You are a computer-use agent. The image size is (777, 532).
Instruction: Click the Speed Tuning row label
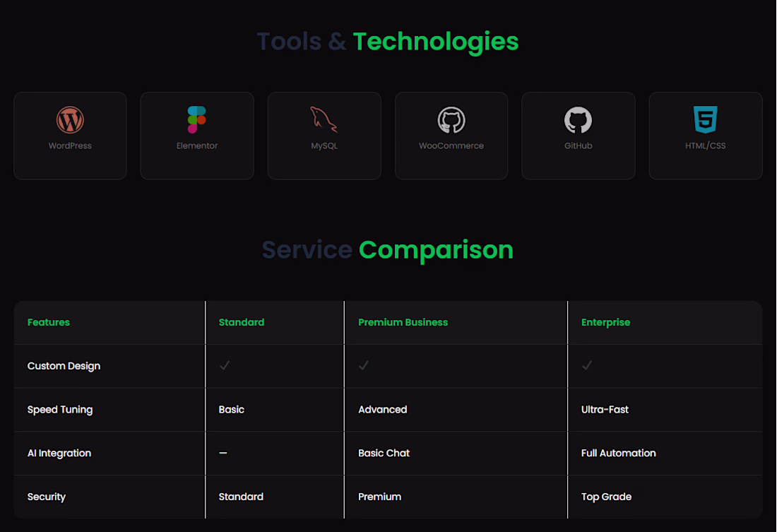60,410
